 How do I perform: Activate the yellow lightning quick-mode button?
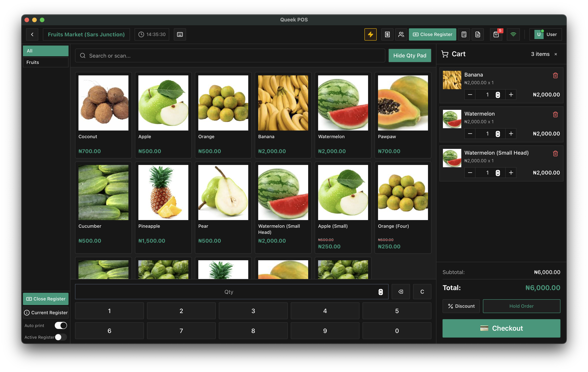(x=370, y=34)
